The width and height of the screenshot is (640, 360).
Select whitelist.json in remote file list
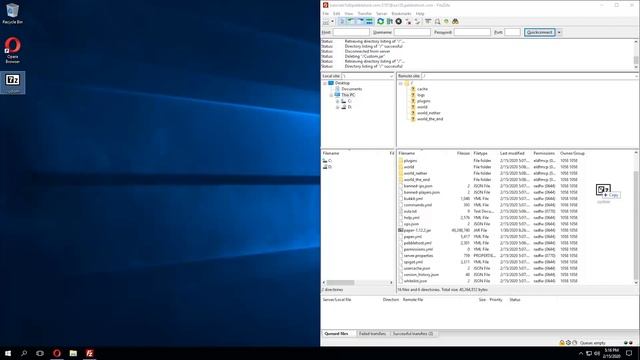(x=415, y=281)
